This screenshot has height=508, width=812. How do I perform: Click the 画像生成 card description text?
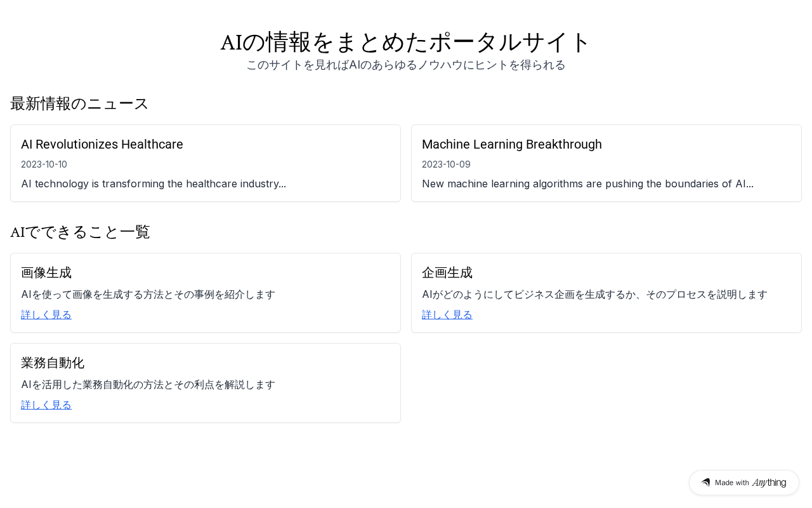coord(148,294)
